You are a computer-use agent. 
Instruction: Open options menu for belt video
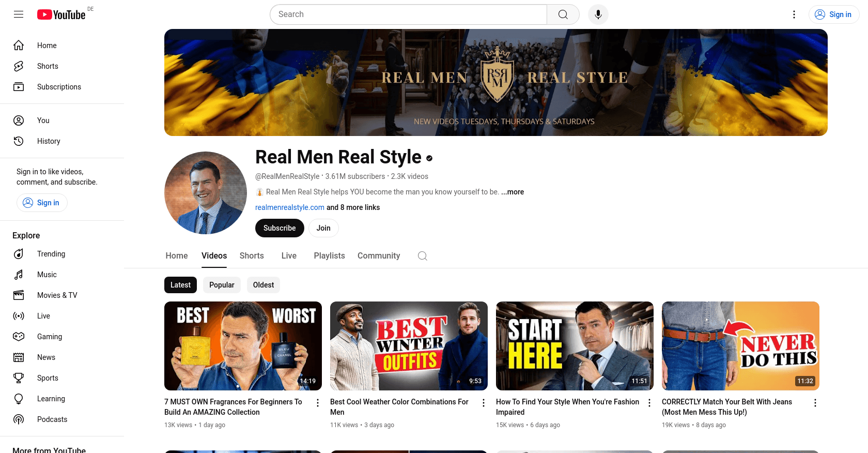[x=815, y=403]
